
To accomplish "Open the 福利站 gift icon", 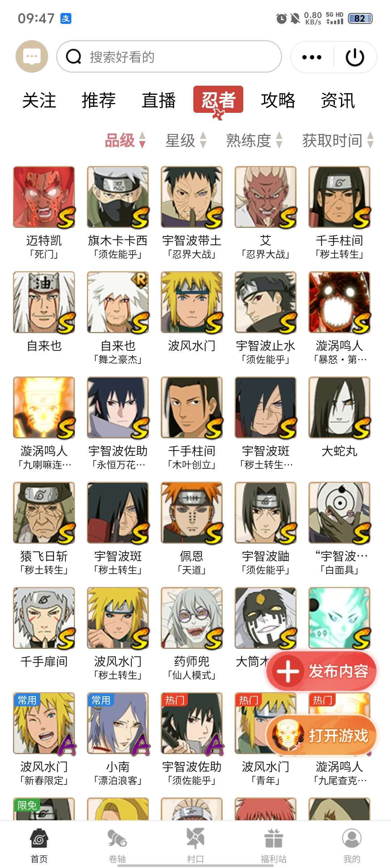I will pyautogui.click(x=273, y=838).
